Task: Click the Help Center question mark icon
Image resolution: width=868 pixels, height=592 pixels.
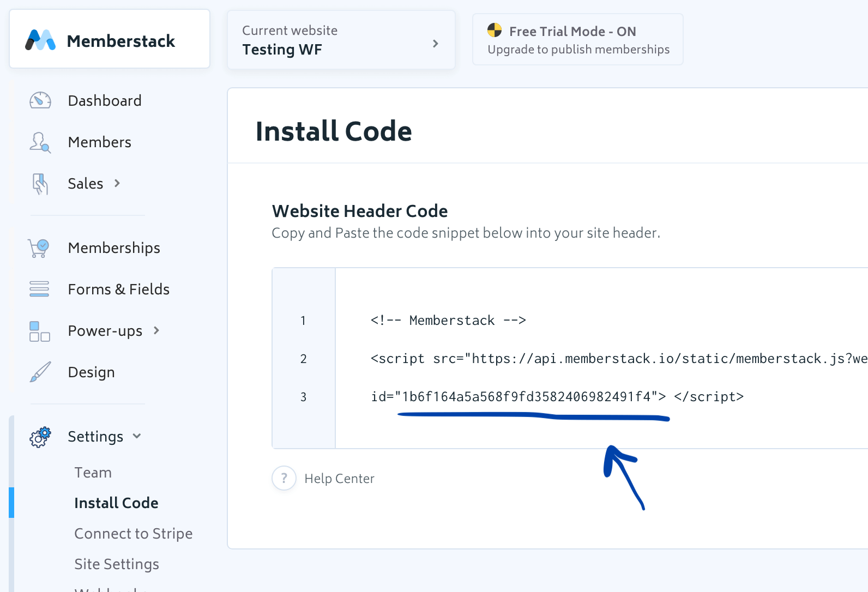Action: pyautogui.click(x=284, y=478)
